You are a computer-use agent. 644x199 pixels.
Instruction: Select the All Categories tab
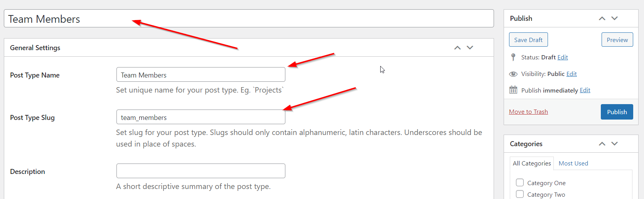coord(532,163)
